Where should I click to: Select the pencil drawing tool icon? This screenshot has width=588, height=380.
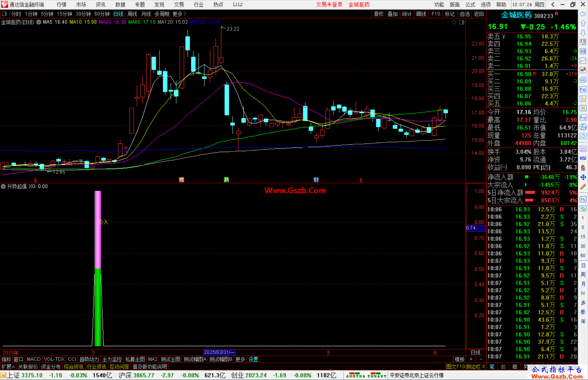click(x=583, y=187)
